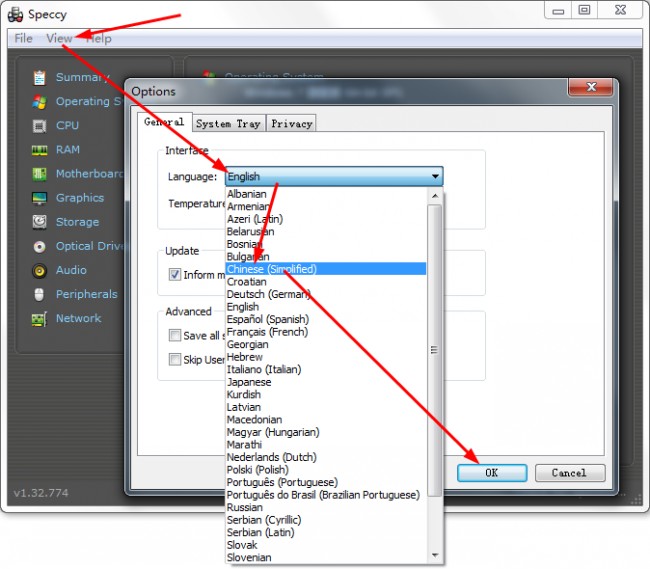Go to the Graphics section label
Screen dimensions: 650x569
click(x=80, y=198)
